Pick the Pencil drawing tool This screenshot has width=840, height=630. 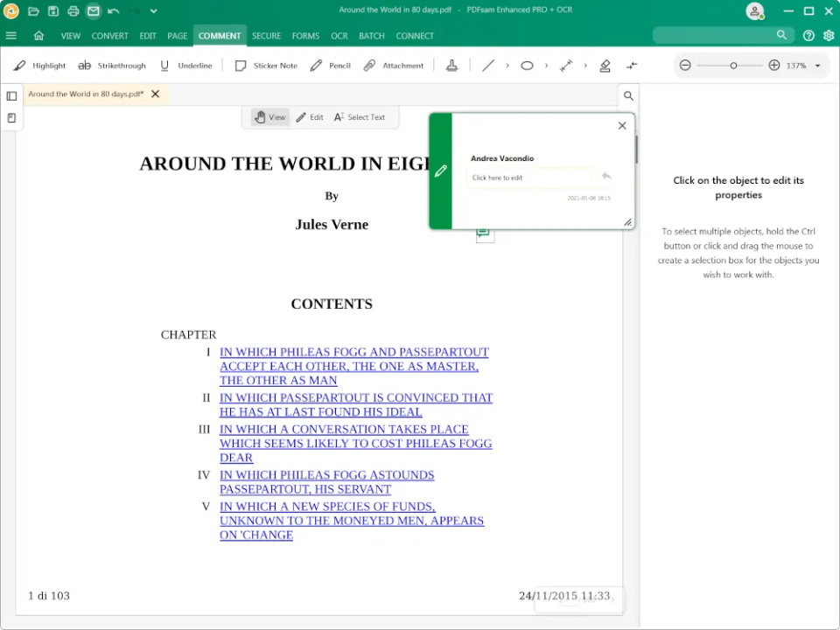click(331, 66)
